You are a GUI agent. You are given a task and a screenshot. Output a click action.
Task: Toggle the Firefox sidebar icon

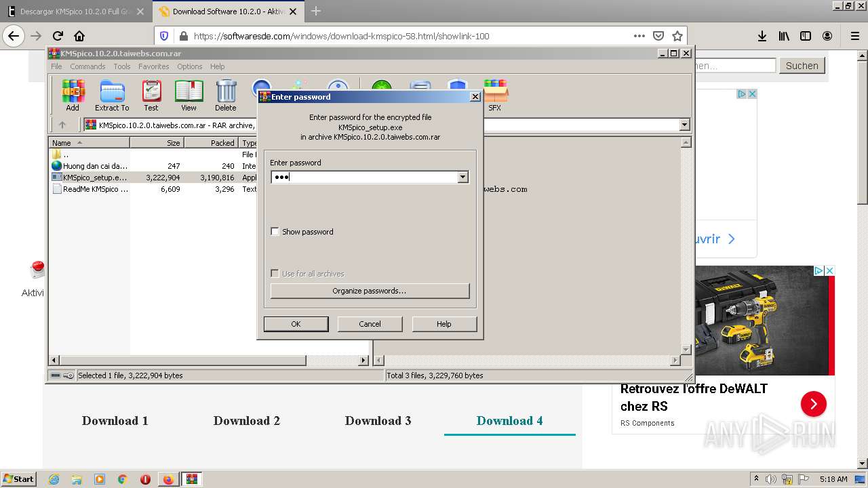pos(806,36)
